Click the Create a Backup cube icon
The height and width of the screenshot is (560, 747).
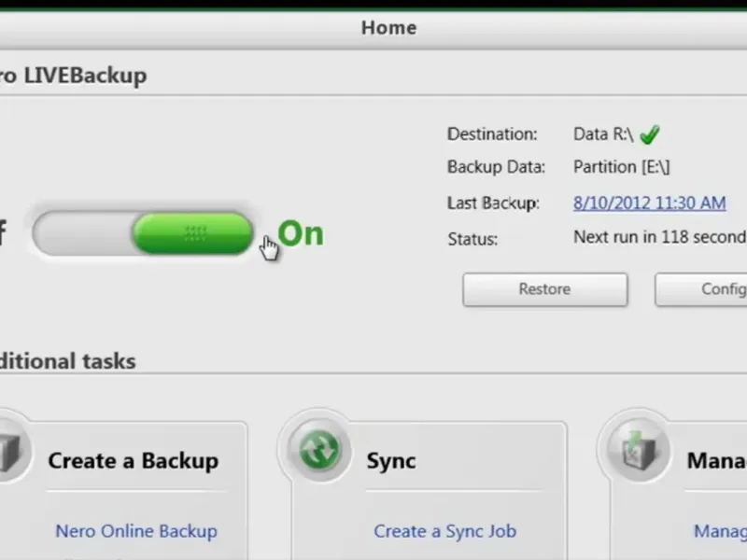tap(10, 452)
